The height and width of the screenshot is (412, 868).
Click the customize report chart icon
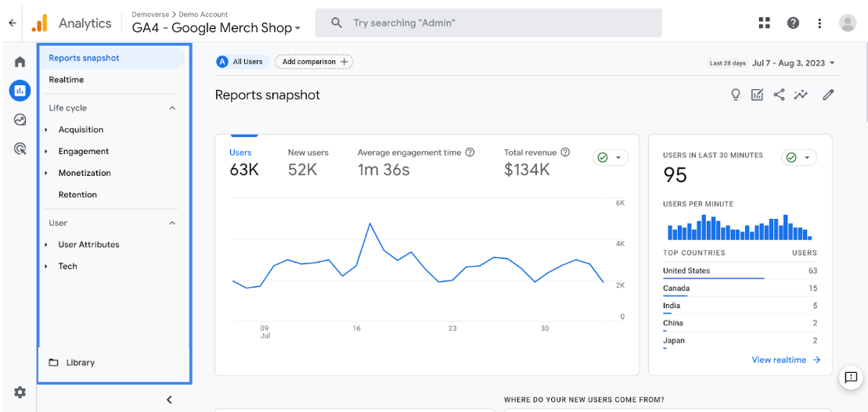pyautogui.click(x=757, y=95)
